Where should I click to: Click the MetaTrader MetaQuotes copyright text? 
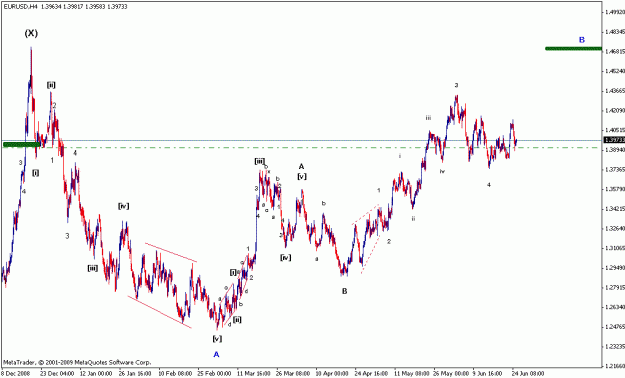77,363
